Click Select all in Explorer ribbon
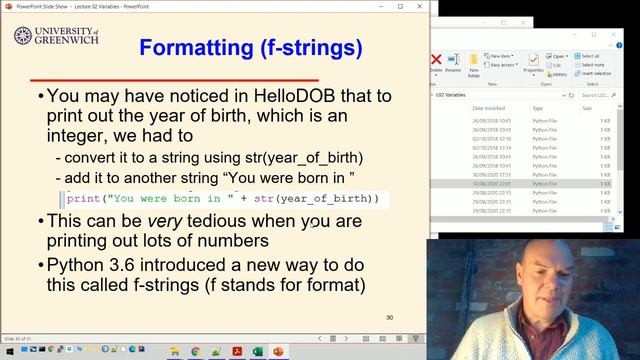Screen dimensions: 640x360 point(587,56)
